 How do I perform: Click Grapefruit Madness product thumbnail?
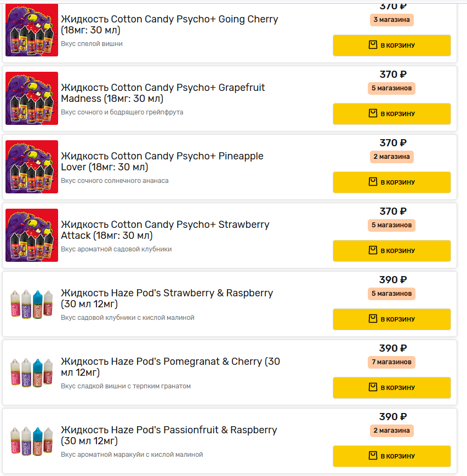point(32,99)
